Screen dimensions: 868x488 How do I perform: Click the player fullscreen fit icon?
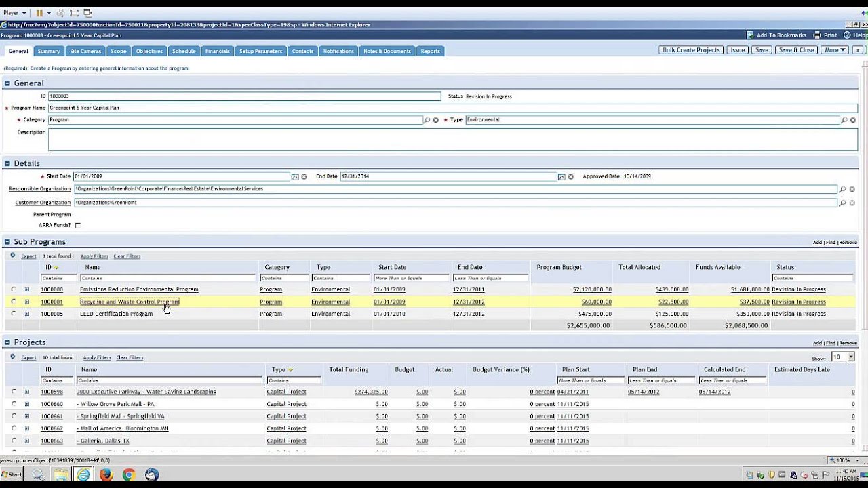(74, 13)
